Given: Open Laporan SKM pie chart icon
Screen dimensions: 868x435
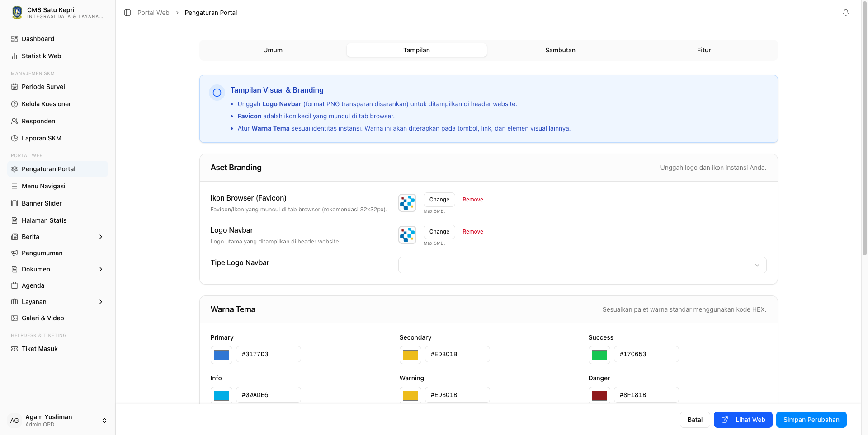Looking at the screenshot, I should (x=14, y=138).
